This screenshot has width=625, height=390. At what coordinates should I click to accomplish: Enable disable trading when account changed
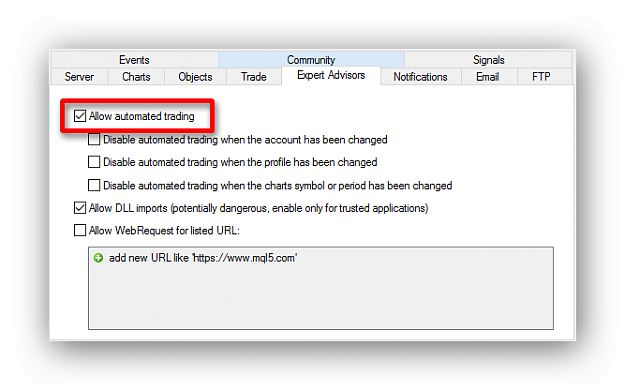point(94,140)
